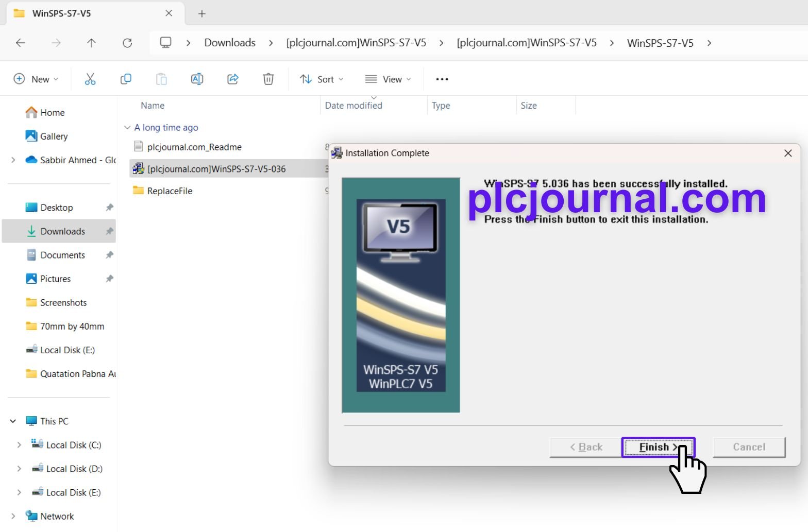This screenshot has width=808, height=532.
Task: Expand the Network tree node
Action: [x=13, y=516]
